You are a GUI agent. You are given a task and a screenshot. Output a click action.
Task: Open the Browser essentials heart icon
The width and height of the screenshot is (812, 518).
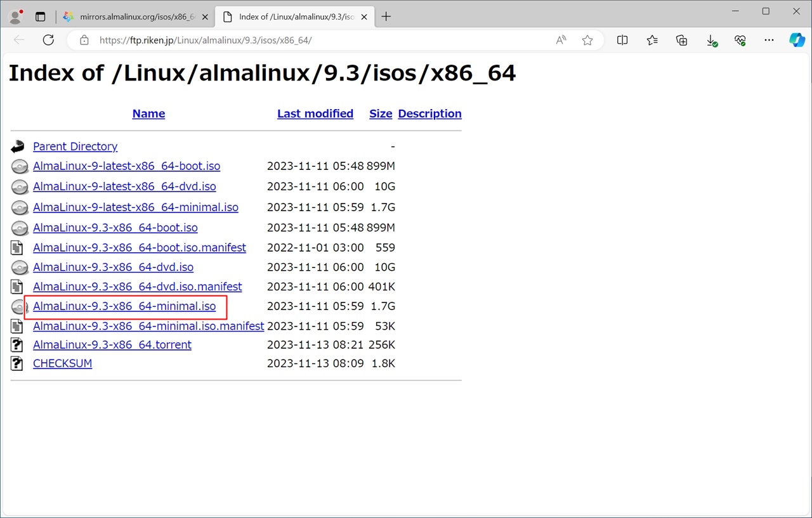[x=740, y=40]
